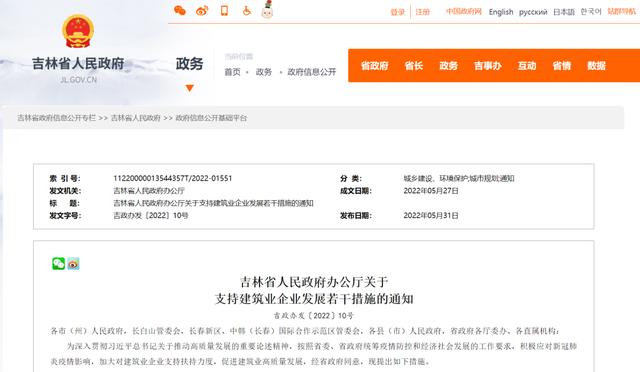Open the 省长 menu item
The height and width of the screenshot is (372, 640).
(413, 66)
